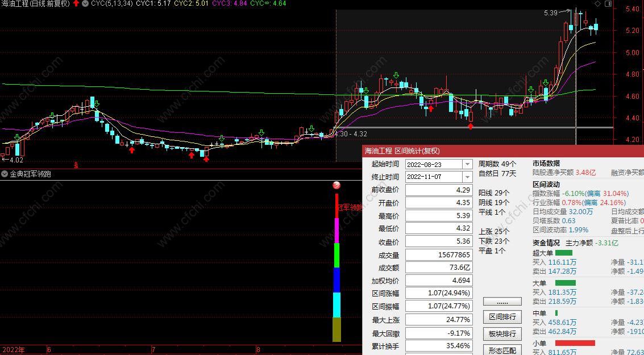Click red buy arrow next to 4.30 - 4.32 line end
644x355 pixels.
tap(471, 127)
